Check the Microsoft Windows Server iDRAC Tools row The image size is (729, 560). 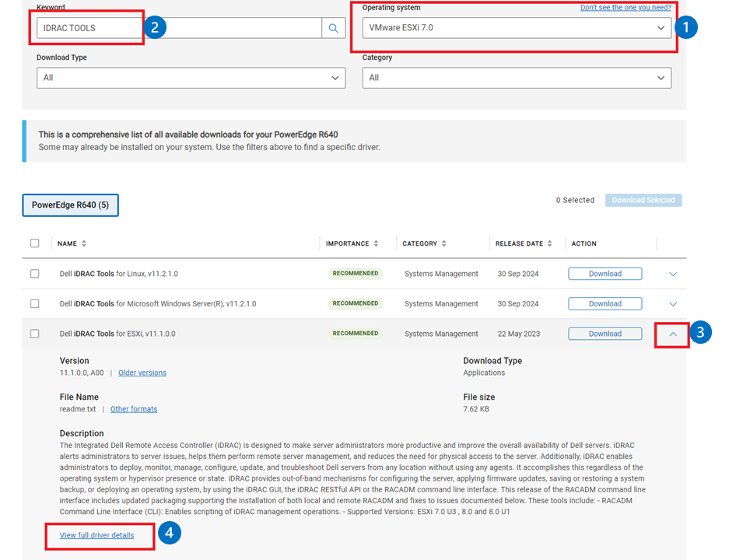35,303
